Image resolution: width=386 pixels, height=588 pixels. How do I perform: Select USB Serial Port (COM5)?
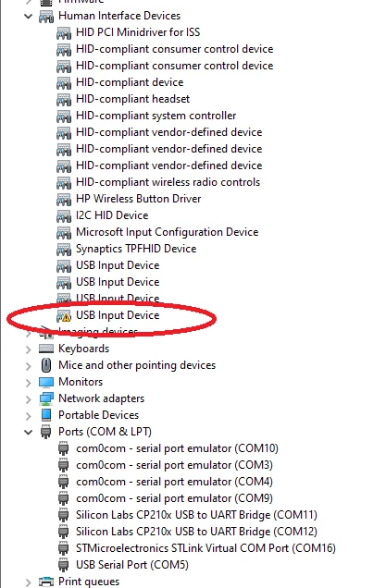132,565
